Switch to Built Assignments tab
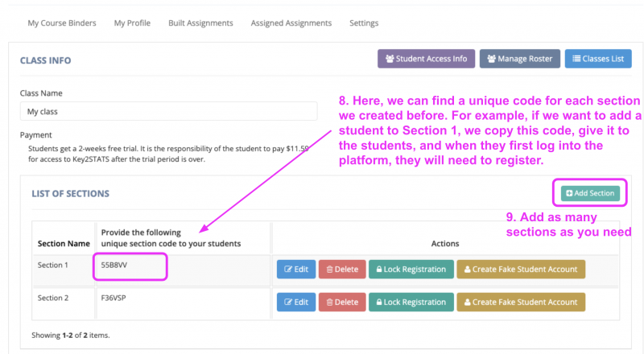 200,23
